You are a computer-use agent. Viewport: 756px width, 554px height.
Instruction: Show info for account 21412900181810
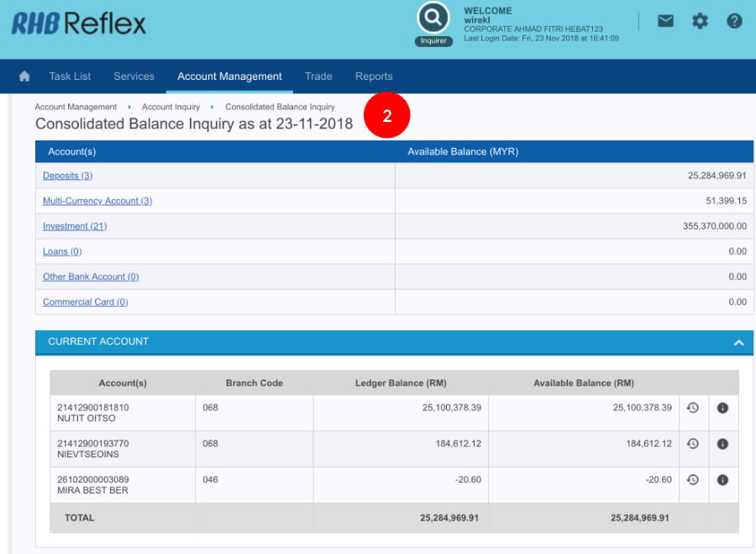(x=722, y=408)
